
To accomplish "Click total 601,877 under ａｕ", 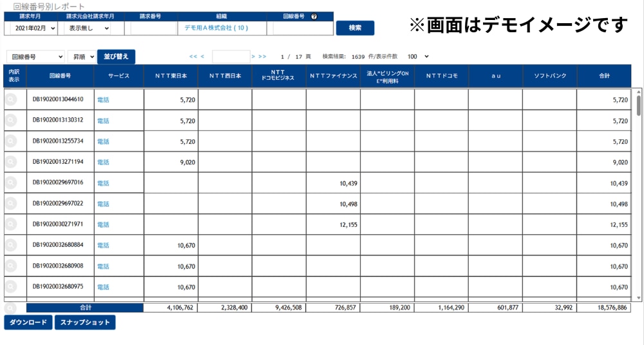I will click(495, 308).
